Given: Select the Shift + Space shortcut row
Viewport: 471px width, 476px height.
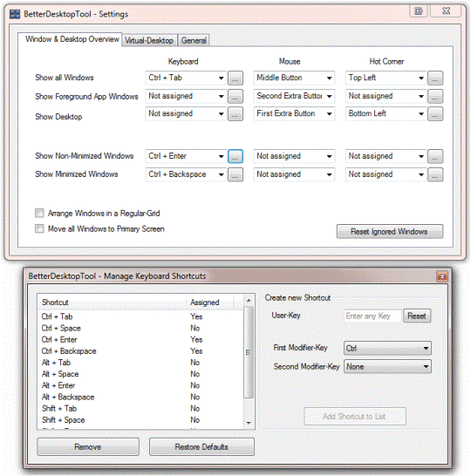Looking at the screenshot, I should tap(140, 420).
